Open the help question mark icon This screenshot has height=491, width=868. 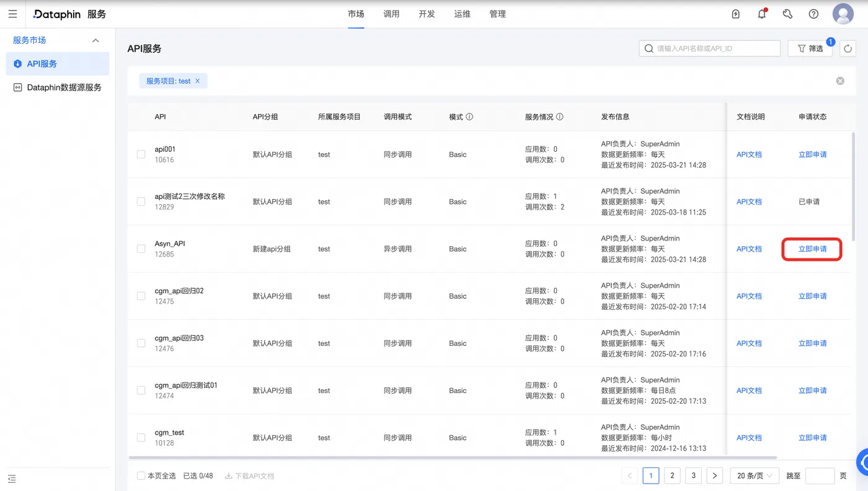[x=813, y=14]
